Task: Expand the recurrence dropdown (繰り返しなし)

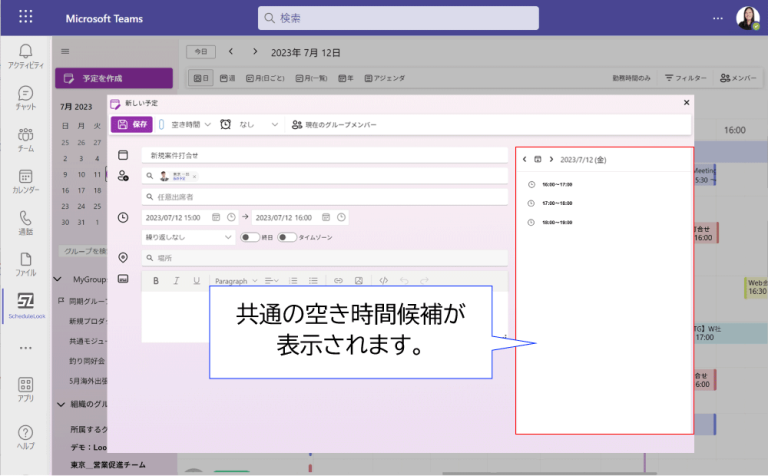Action: [188, 237]
